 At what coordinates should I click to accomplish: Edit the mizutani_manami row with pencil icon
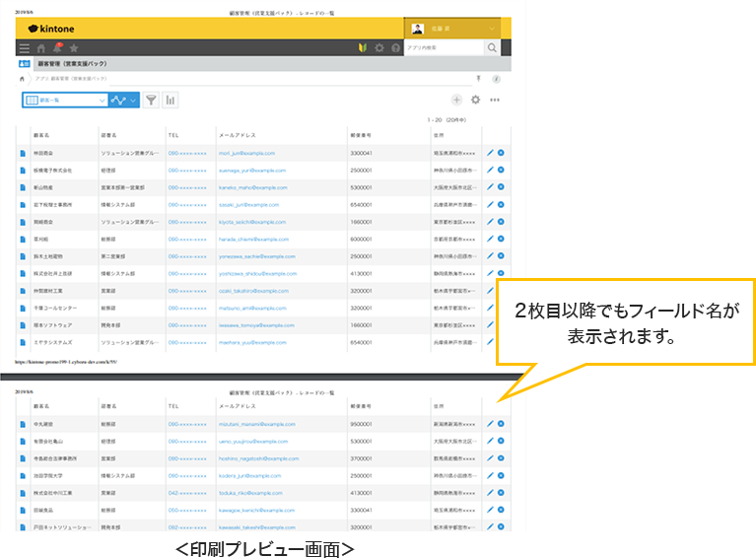click(490, 424)
